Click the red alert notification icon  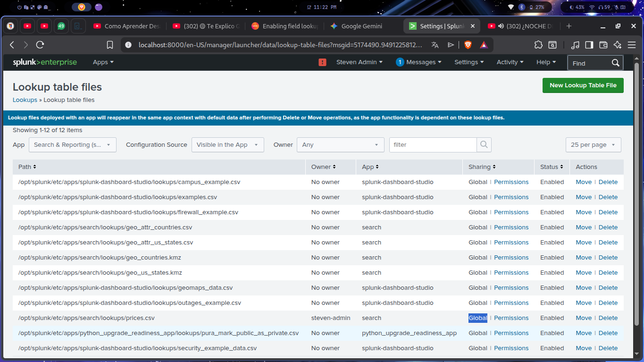322,62
